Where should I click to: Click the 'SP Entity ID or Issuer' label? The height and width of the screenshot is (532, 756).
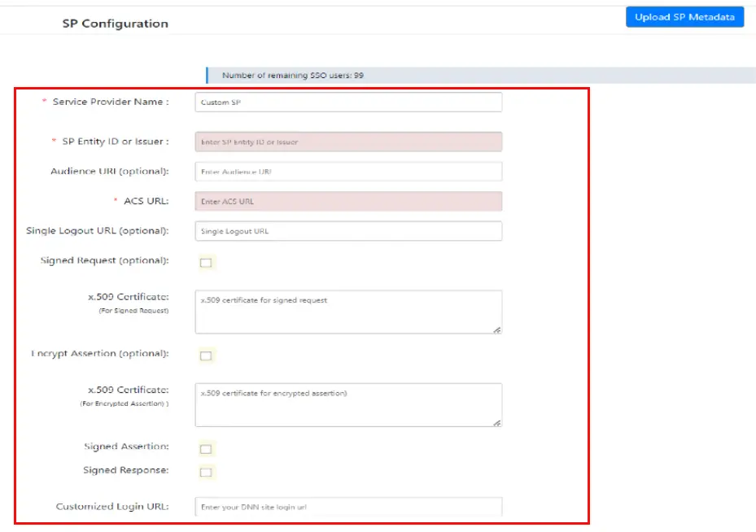point(116,142)
